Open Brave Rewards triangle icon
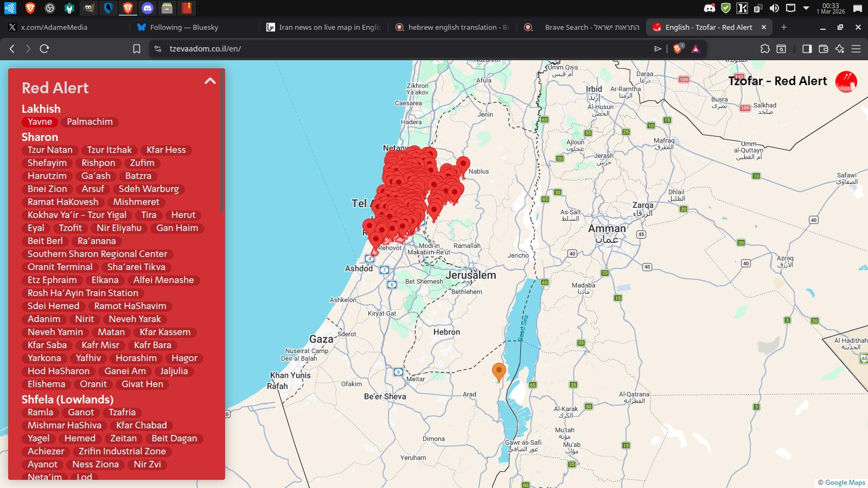Image resolution: width=868 pixels, height=488 pixels. click(x=695, y=49)
